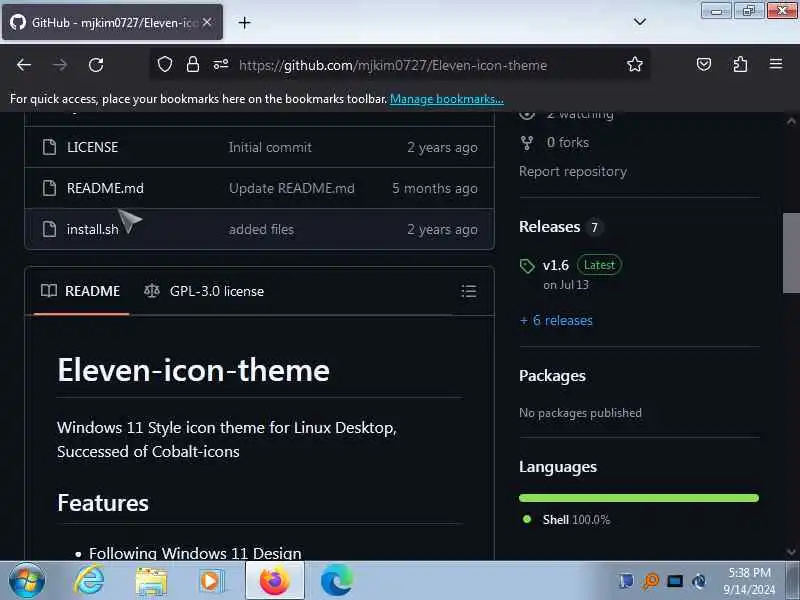Image resolution: width=800 pixels, height=600 pixels.
Task: Close the GitHub Eleven-icon-theme tab
Action: (207, 22)
